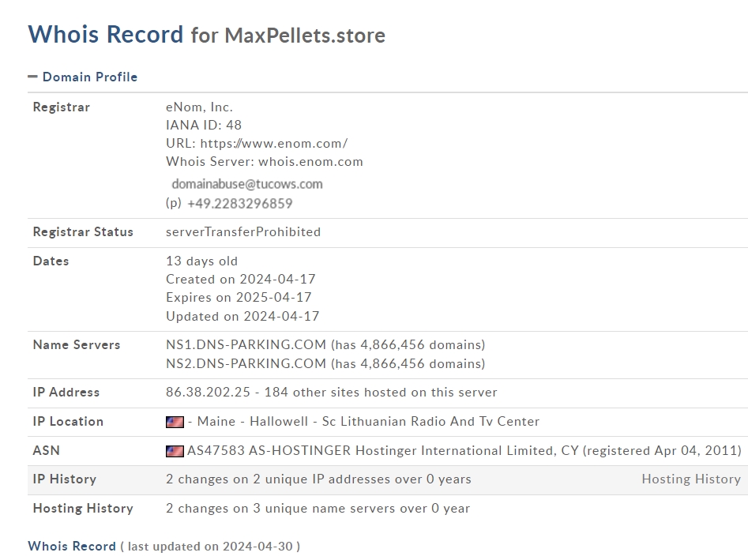
Task: Click the NS2.DNS-PARKING.COM name server
Action: pos(246,364)
